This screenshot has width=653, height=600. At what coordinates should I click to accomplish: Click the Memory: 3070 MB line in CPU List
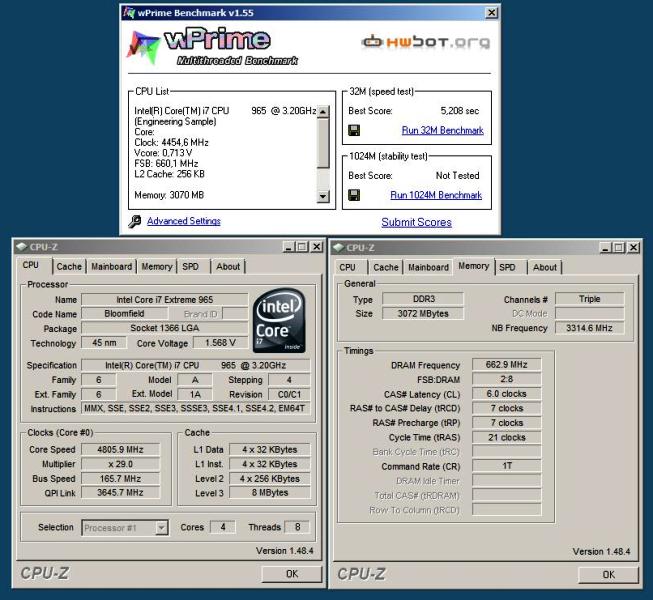[169, 195]
